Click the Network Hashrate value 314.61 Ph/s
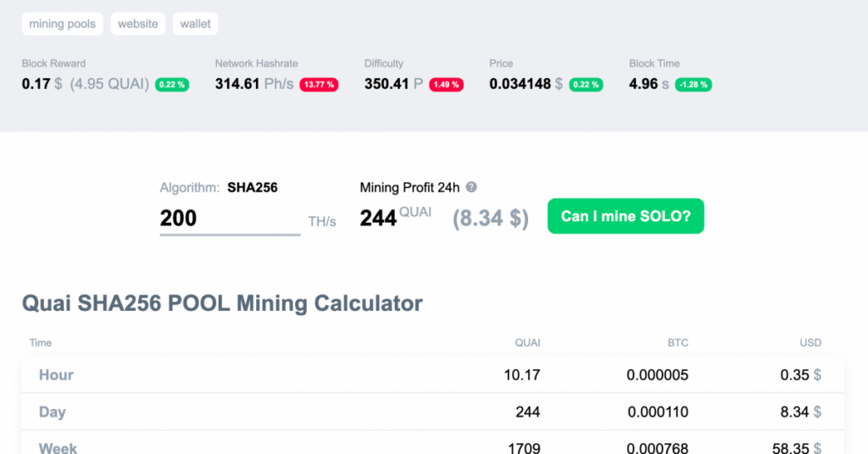This screenshot has height=454, width=868. coord(253,84)
